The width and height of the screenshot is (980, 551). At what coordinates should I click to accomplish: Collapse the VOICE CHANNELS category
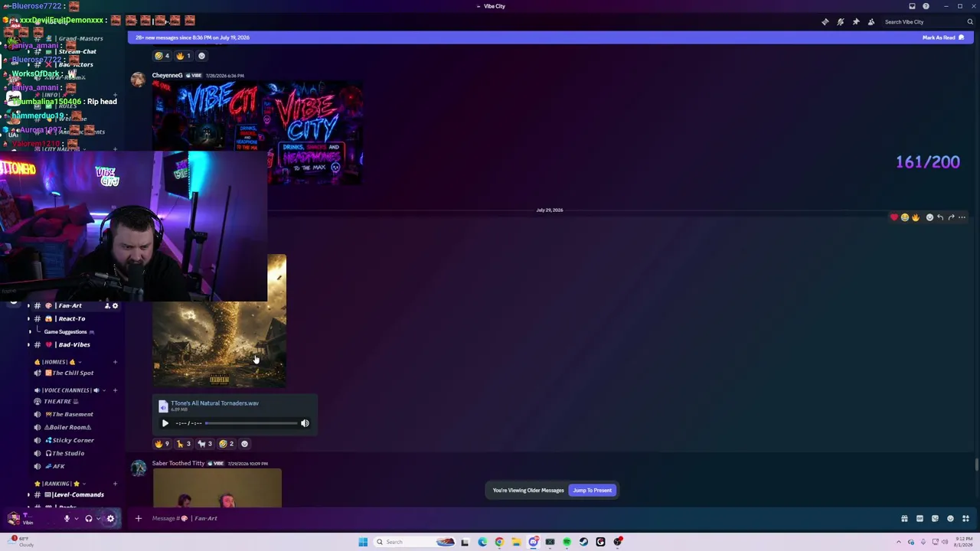tap(70, 390)
